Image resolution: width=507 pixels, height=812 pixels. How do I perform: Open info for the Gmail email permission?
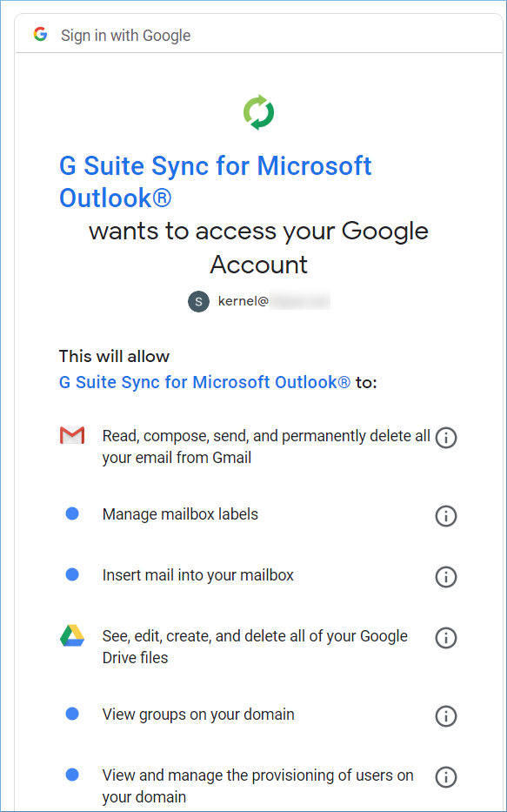(446, 438)
